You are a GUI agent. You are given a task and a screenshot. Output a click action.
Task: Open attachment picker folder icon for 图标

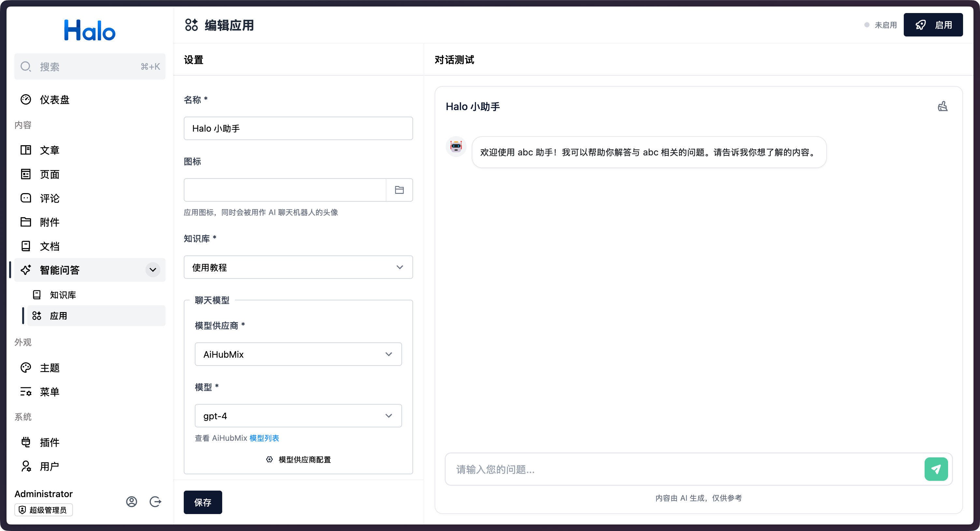coord(399,190)
